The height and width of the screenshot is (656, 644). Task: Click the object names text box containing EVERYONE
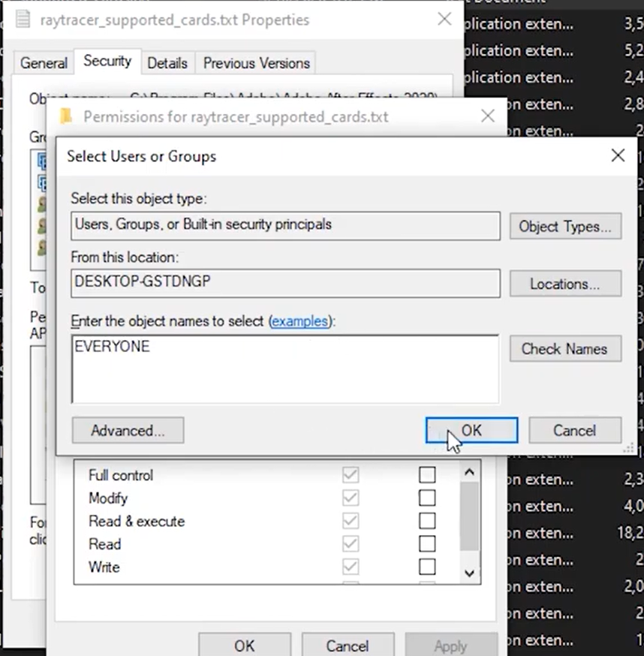pos(285,369)
